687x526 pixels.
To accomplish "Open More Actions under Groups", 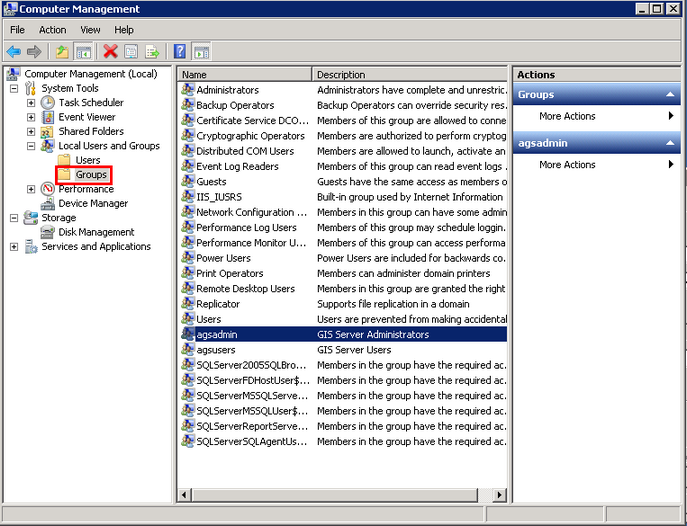I will coord(597,116).
